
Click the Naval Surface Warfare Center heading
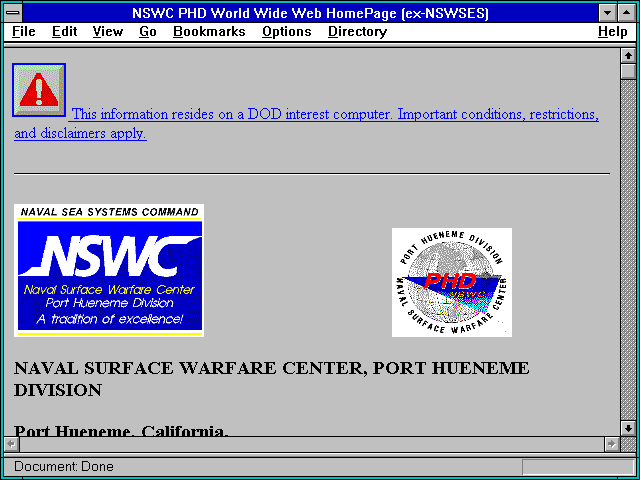(271, 379)
